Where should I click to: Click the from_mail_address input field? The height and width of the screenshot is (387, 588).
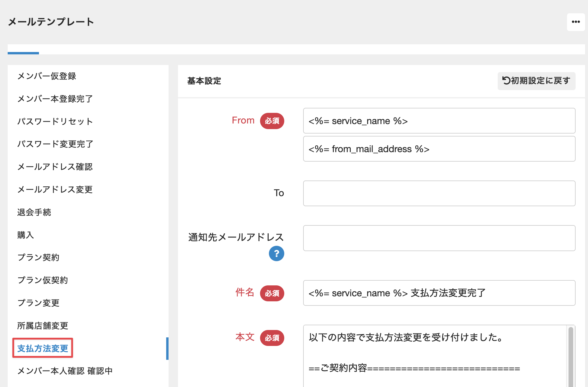(439, 149)
